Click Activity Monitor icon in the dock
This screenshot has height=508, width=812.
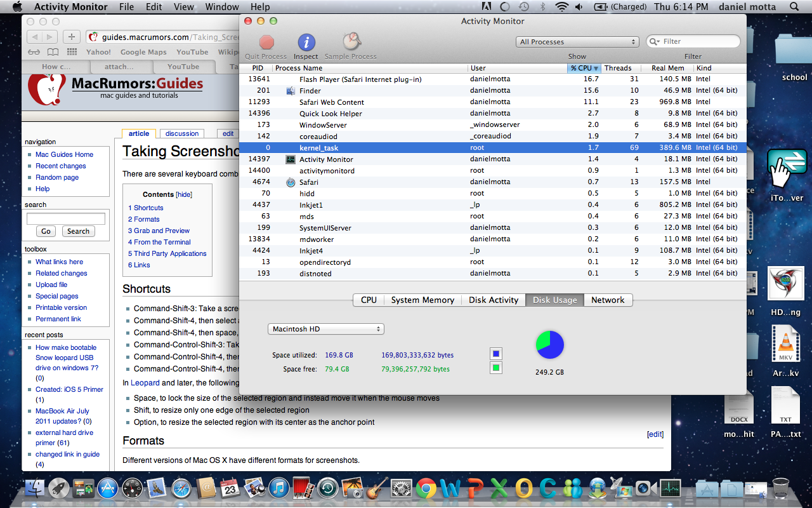671,488
